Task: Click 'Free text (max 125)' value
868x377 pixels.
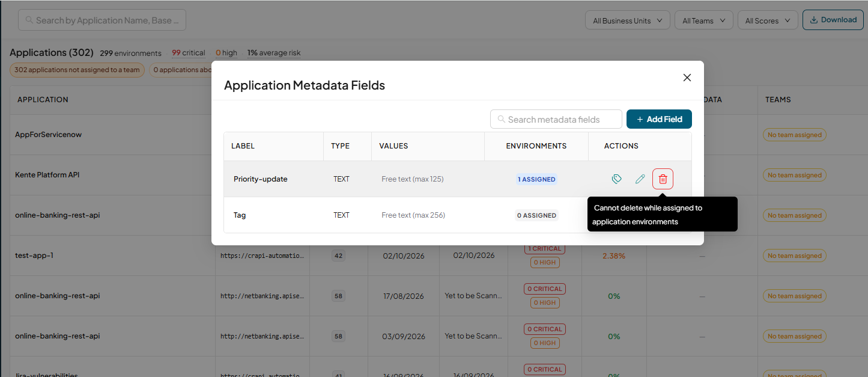Action: 413,179
